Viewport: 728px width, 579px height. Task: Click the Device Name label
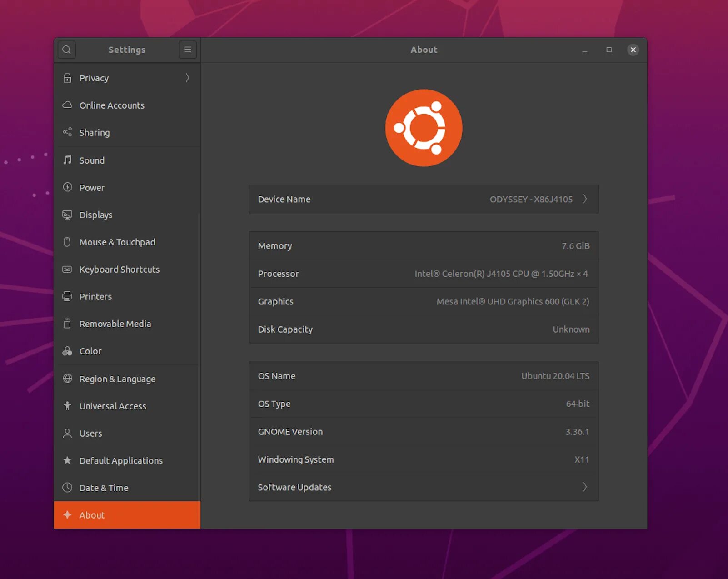[x=284, y=199]
